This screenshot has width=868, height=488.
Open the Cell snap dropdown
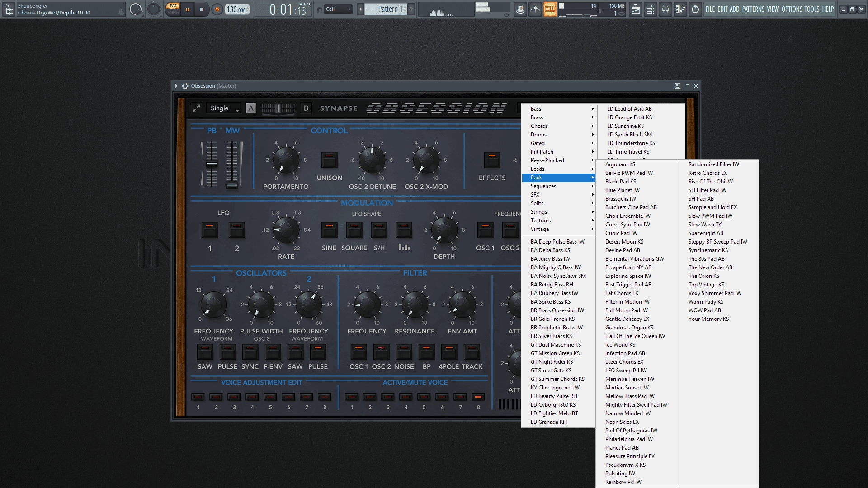339,9
